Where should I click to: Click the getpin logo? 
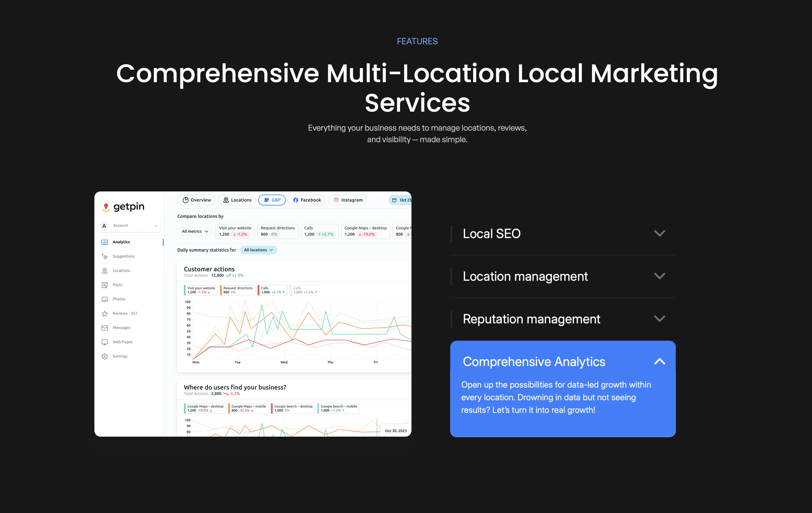123,207
